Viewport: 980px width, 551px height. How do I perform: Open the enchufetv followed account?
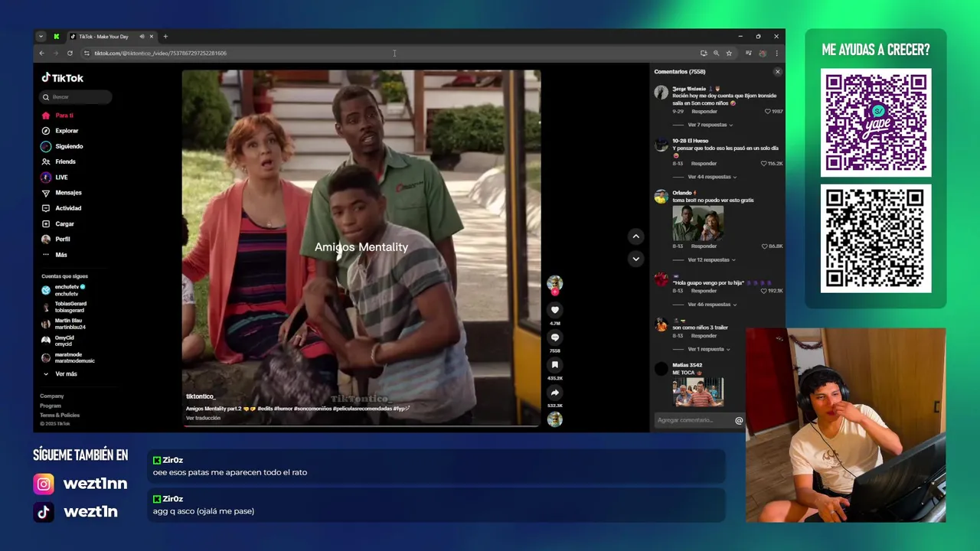64,290
